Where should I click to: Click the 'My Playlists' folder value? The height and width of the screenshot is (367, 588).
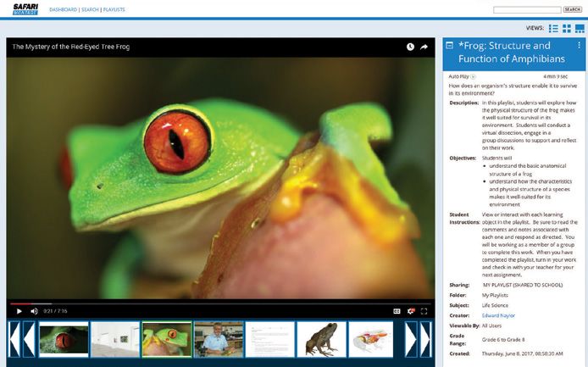point(495,295)
